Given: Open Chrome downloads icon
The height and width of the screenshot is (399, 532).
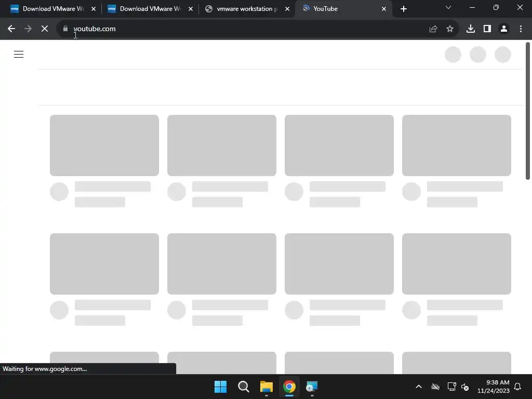Looking at the screenshot, I should click(x=471, y=29).
